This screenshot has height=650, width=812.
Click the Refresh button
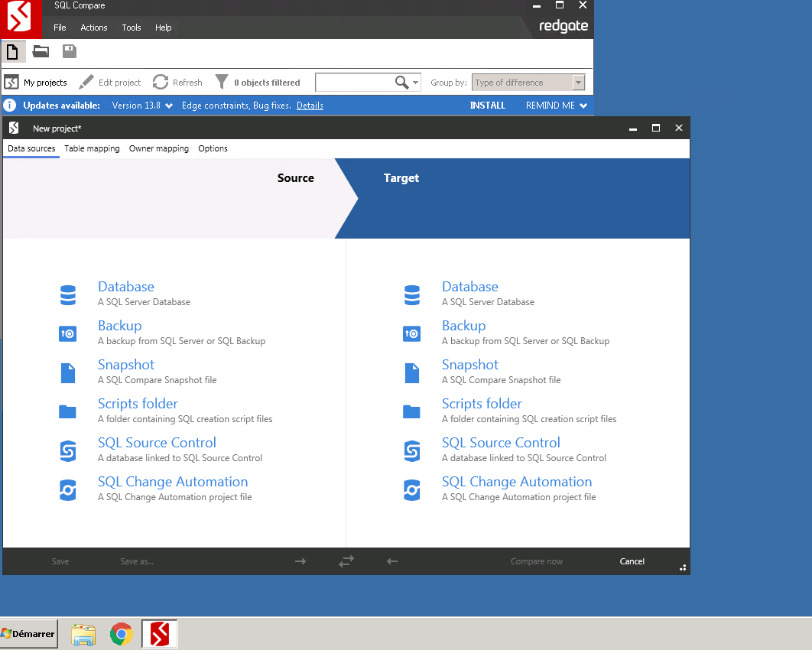[177, 83]
